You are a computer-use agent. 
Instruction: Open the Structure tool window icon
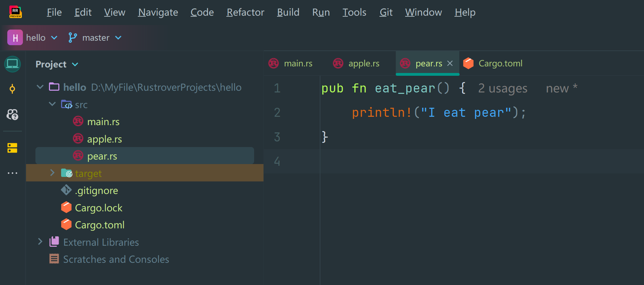coord(12,148)
